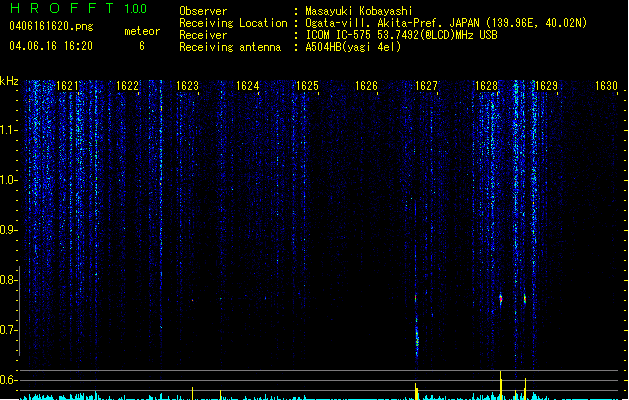629x400 pixels.
Task: Click the antenna A504HB(yagi 4el) text
Action: coord(353,47)
